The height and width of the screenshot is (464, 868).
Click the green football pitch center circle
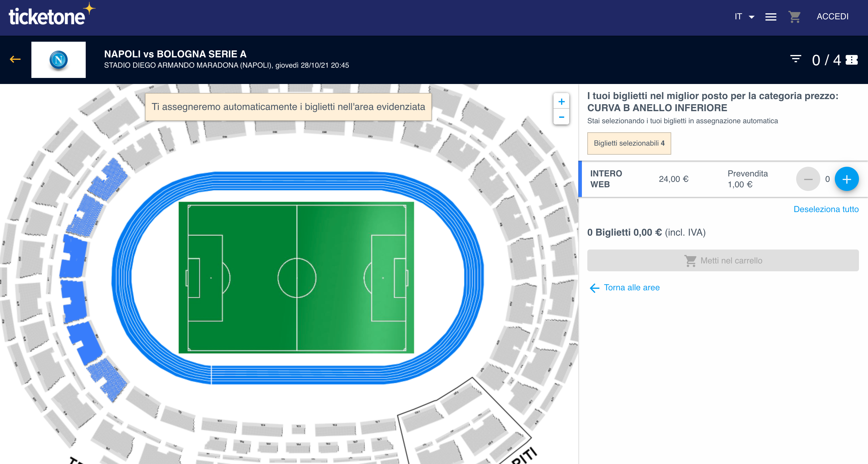297,278
